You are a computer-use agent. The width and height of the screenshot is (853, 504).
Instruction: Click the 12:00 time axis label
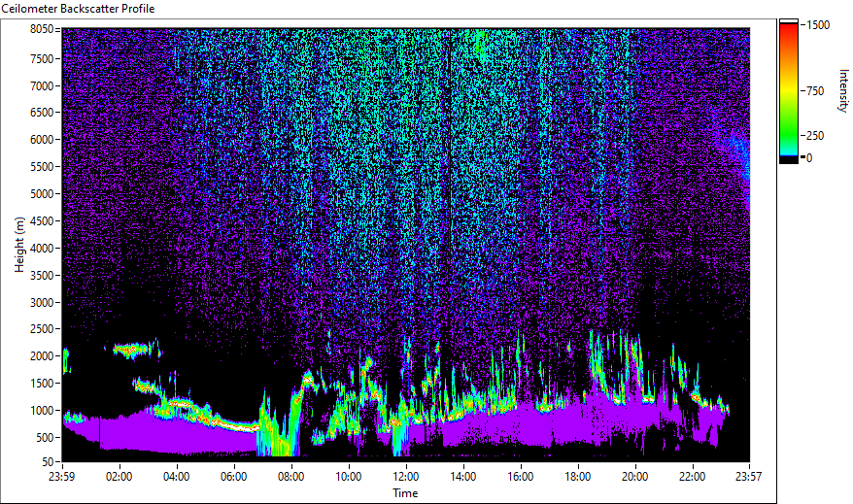click(406, 477)
